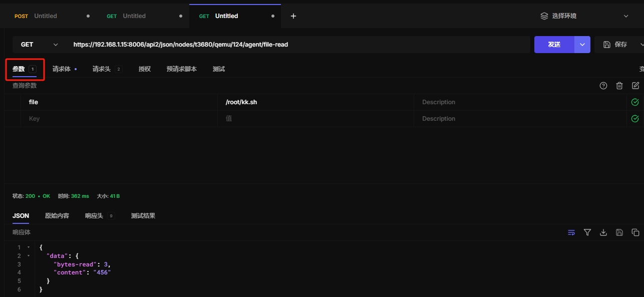The width and height of the screenshot is (644, 297).
Task: Toggle word wrap in response body
Action: click(571, 232)
